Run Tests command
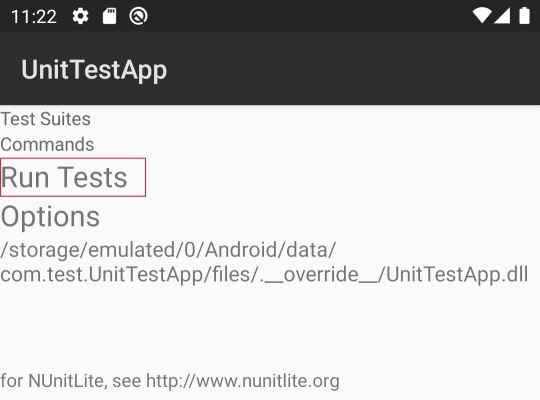 coord(73,177)
